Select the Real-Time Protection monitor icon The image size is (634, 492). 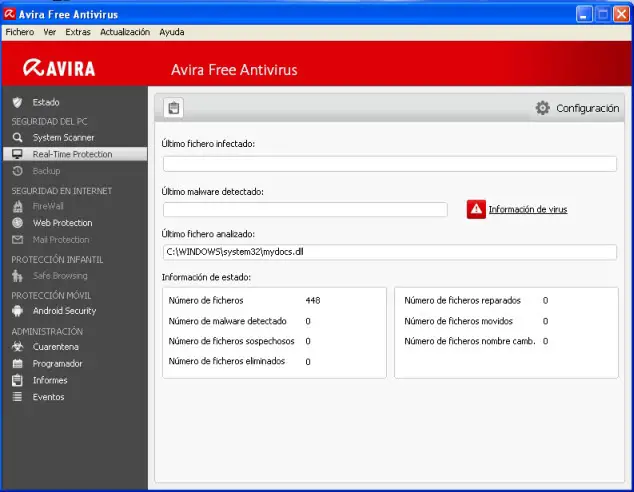coord(17,154)
